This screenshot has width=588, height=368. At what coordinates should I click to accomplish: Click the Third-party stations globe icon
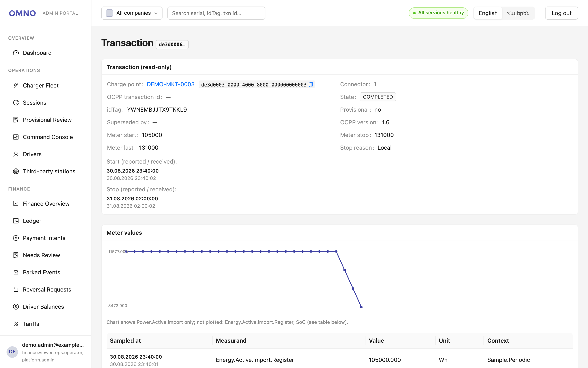coord(16,171)
